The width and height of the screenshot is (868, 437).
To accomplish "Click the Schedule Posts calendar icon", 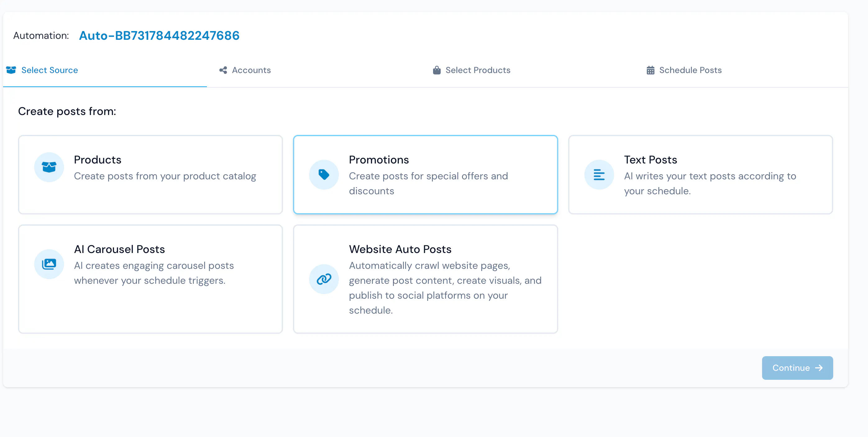I will 650,70.
